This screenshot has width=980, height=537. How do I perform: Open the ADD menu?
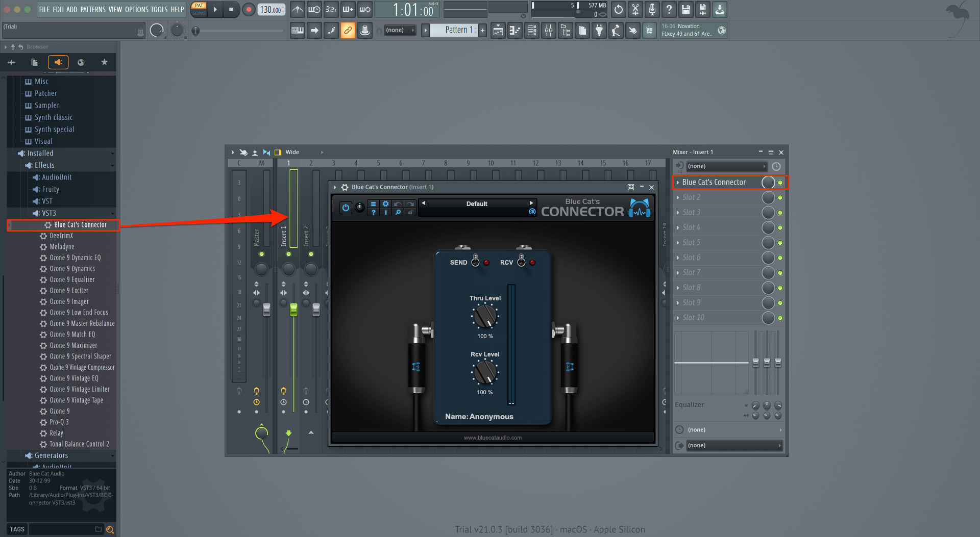point(72,10)
